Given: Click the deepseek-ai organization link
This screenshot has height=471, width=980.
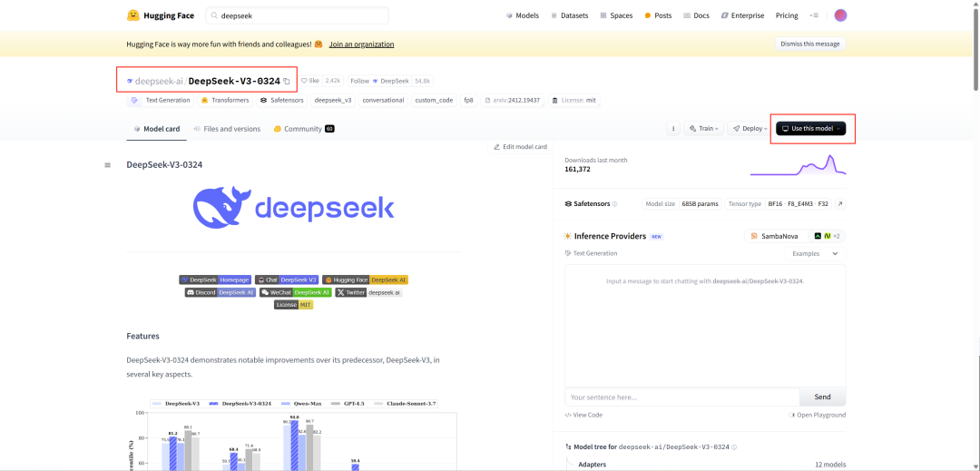Looking at the screenshot, I should click(x=159, y=81).
